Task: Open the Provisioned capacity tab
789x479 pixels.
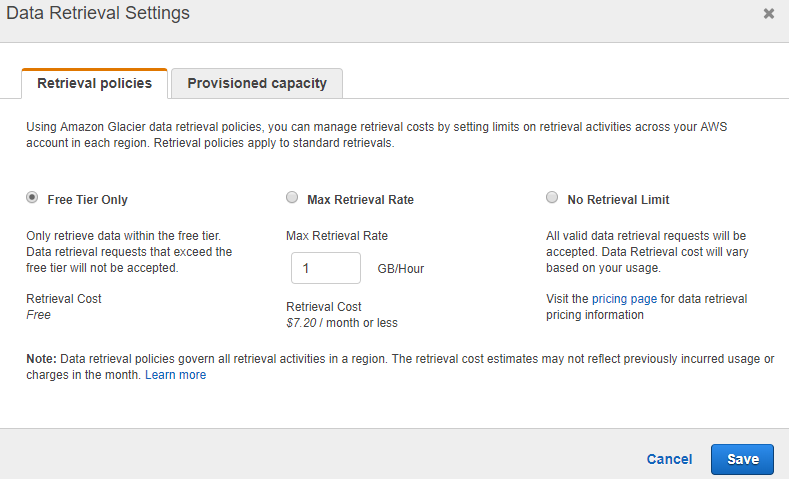Action: tap(257, 84)
